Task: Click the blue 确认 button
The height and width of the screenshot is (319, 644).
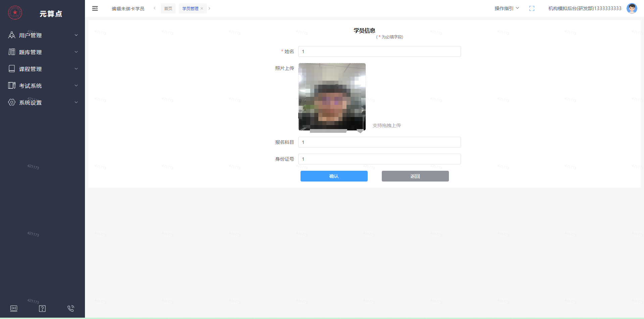Action: 334,176
